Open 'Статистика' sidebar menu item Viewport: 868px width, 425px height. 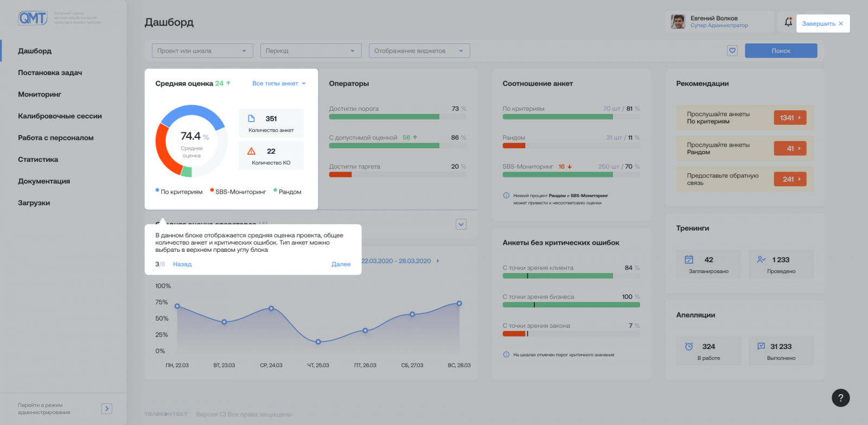pos(38,160)
